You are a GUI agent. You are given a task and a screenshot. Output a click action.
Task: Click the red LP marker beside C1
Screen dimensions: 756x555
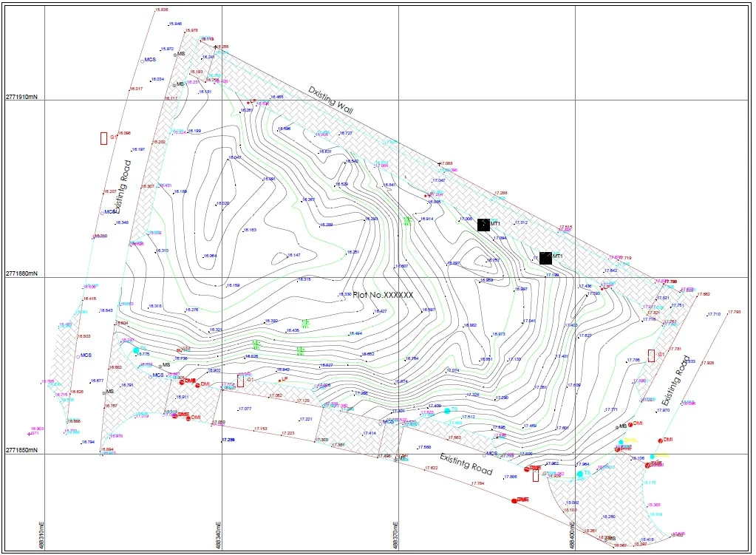click(279, 380)
